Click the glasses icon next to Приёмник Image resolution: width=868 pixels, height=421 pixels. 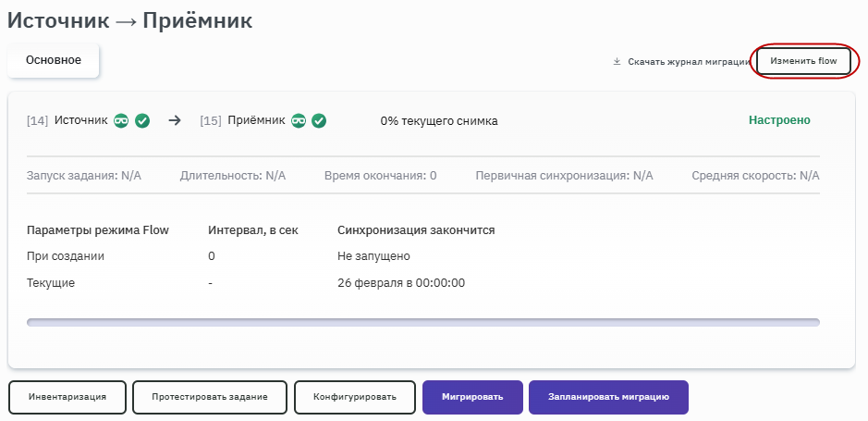tap(299, 120)
